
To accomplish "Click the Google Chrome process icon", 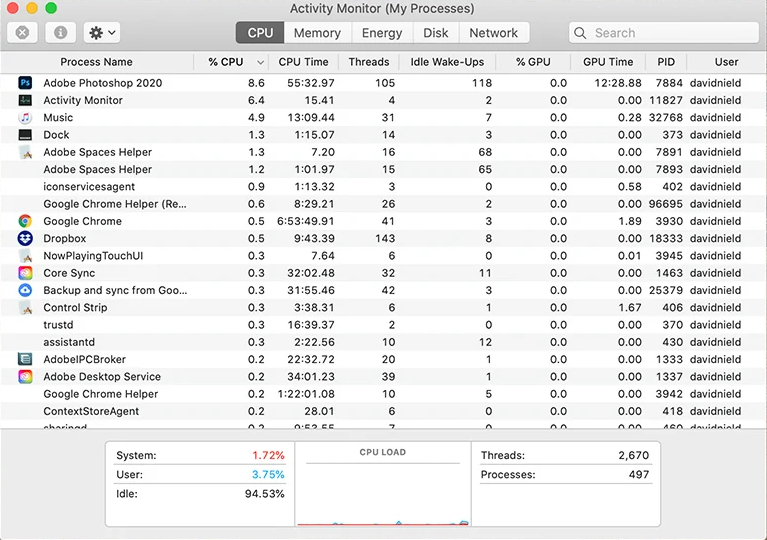I will tap(25, 221).
